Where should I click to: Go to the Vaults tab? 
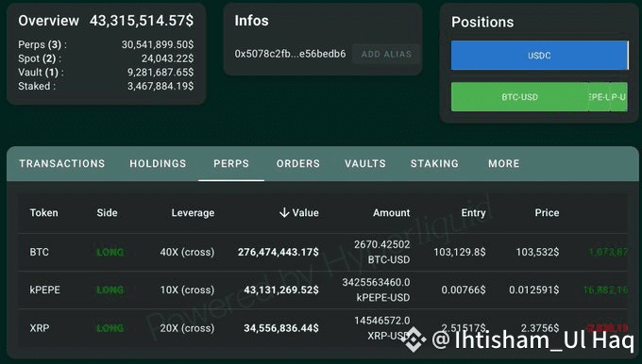click(365, 163)
